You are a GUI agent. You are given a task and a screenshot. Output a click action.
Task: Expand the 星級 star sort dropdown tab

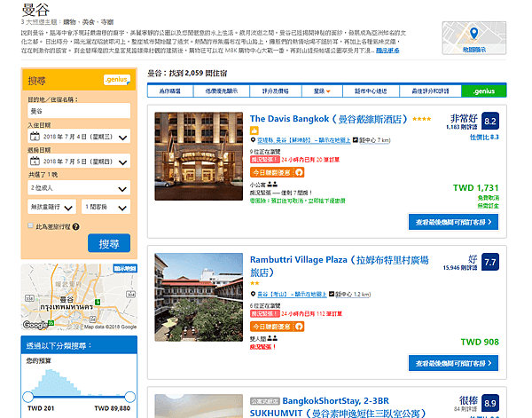pos(322,91)
